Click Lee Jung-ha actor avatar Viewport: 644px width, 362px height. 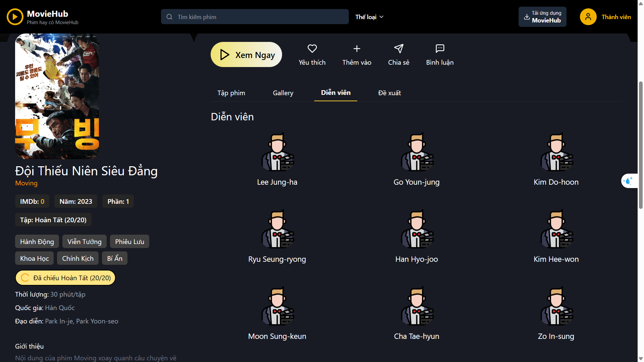[x=277, y=152]
